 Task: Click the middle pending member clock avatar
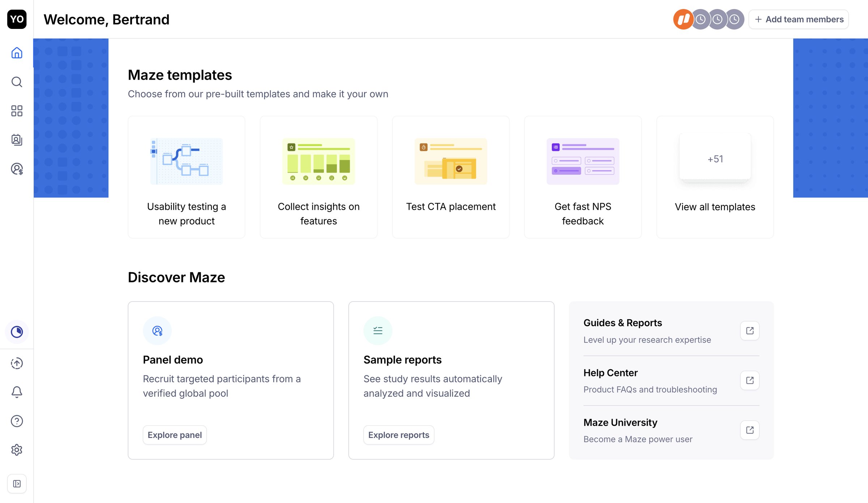(718, 19)
